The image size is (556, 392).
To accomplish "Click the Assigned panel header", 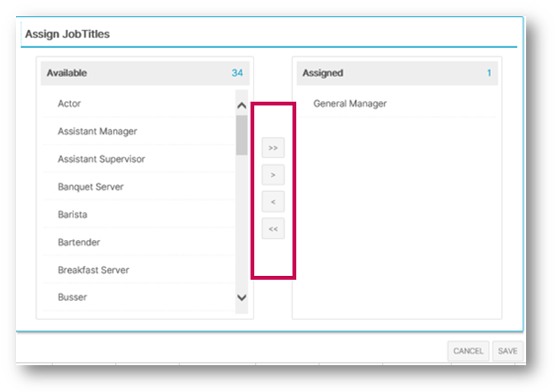I will tap(397, 73).
